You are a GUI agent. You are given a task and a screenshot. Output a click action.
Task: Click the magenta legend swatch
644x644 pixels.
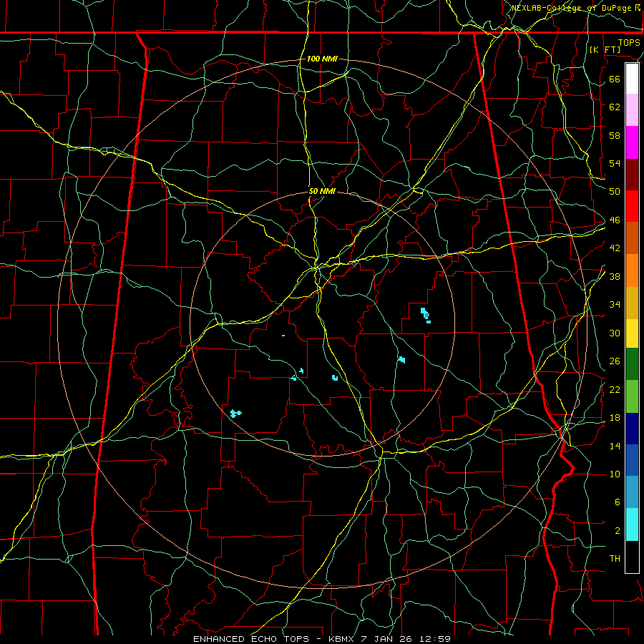(632, 142)
